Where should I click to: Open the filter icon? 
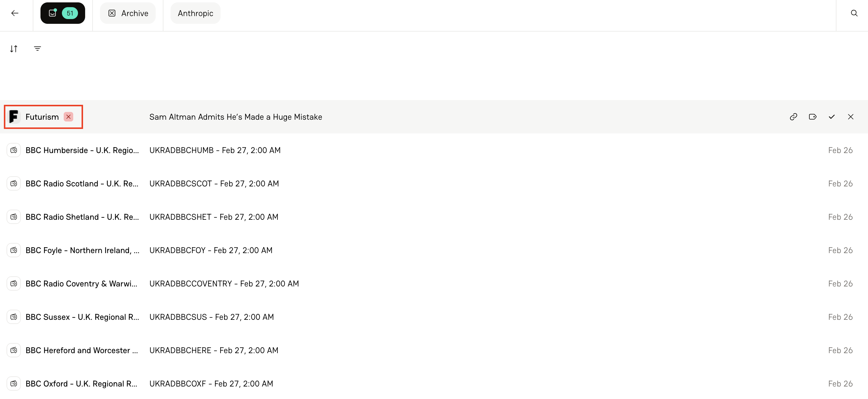tap(38, 49)
